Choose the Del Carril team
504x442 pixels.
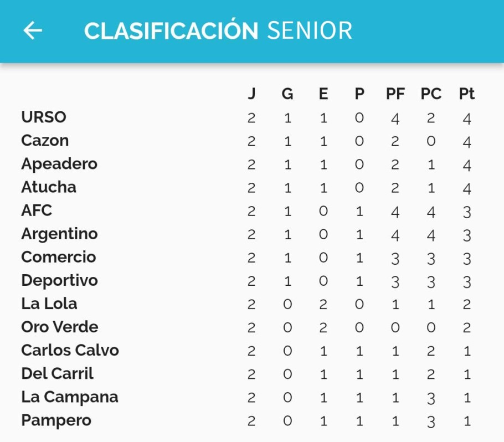[x=57, y=373]
